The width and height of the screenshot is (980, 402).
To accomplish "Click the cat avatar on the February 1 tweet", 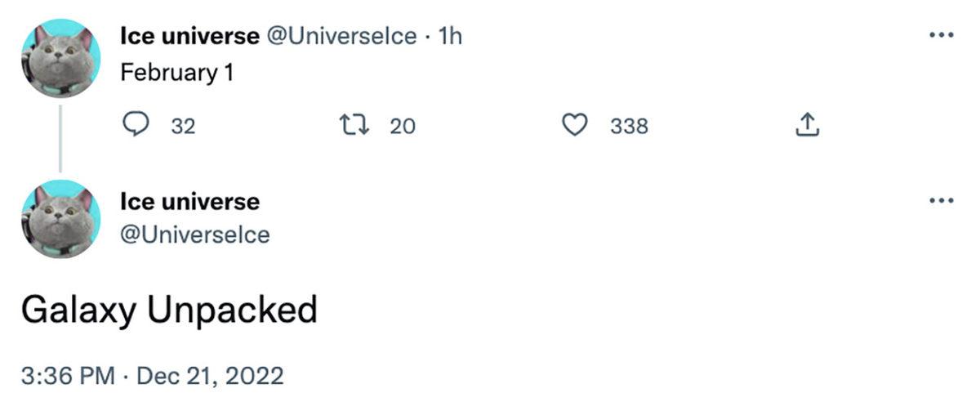I will coord(60,59).
